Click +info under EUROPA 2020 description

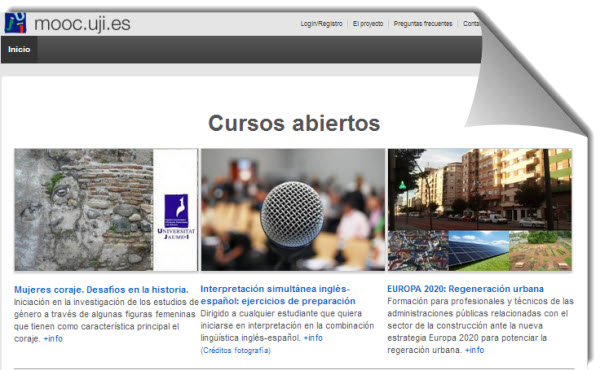[474, 350]
